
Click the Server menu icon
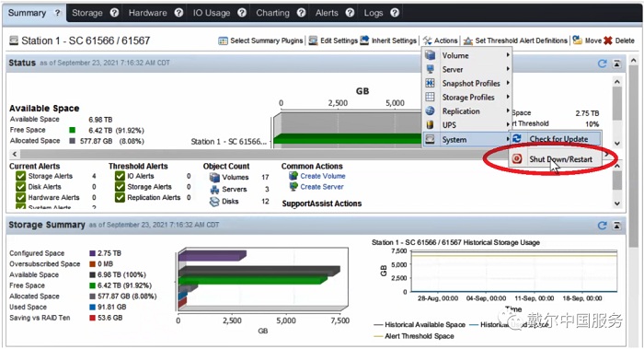(x=430, y=69)
